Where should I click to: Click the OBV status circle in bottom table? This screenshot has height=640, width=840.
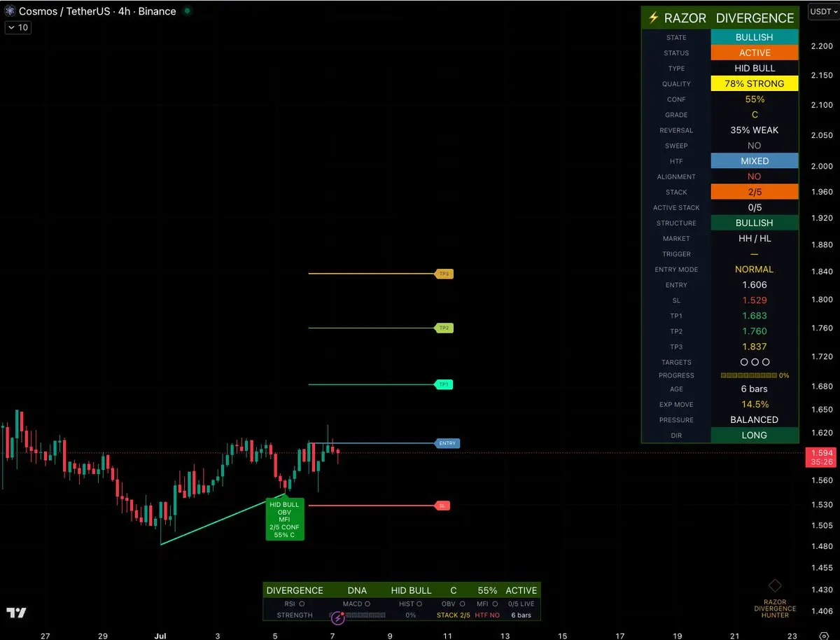point(463,604)
